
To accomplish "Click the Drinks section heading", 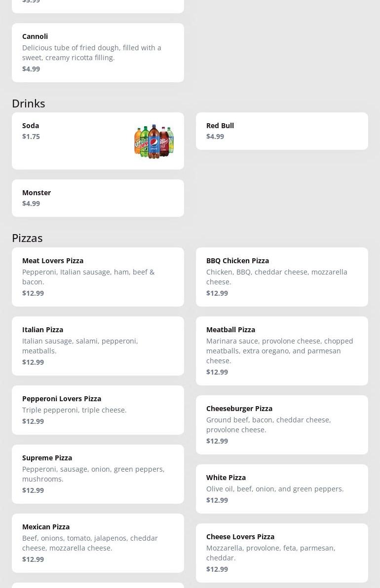I will tap(29, 103).
